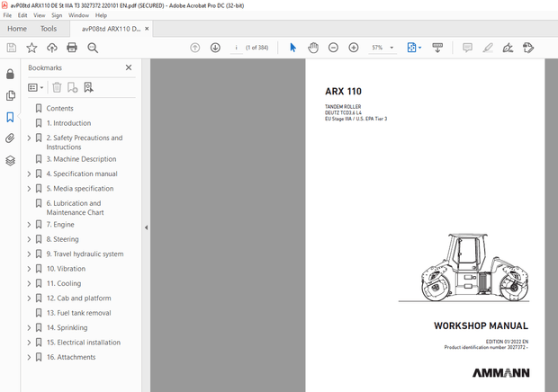Expand the 10. Vibration bookmark
Screen dimensions: 558x392
tap(29, 269)
